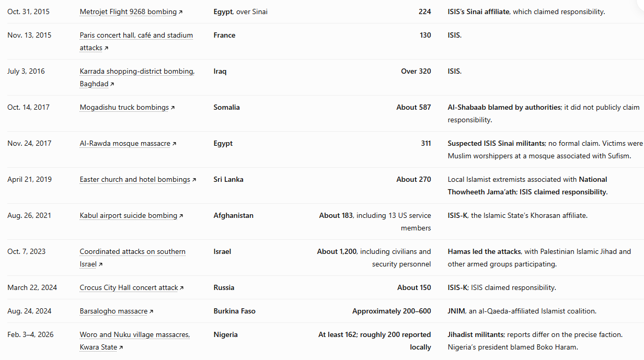Screen dimensions: 644x360
Task: Open Paris concert hall attacks link
Action: pos(136,41)
